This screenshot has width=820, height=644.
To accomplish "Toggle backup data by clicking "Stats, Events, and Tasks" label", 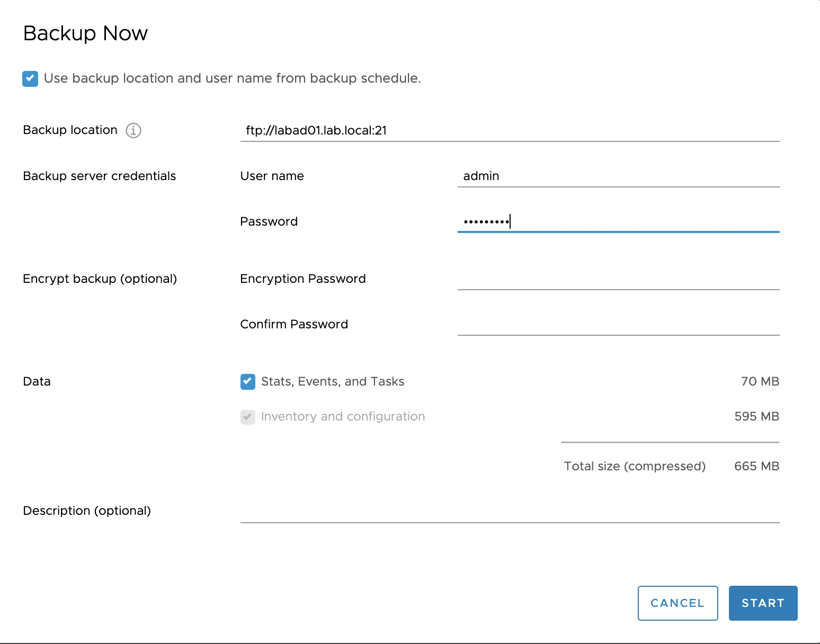I will (332, 381).
